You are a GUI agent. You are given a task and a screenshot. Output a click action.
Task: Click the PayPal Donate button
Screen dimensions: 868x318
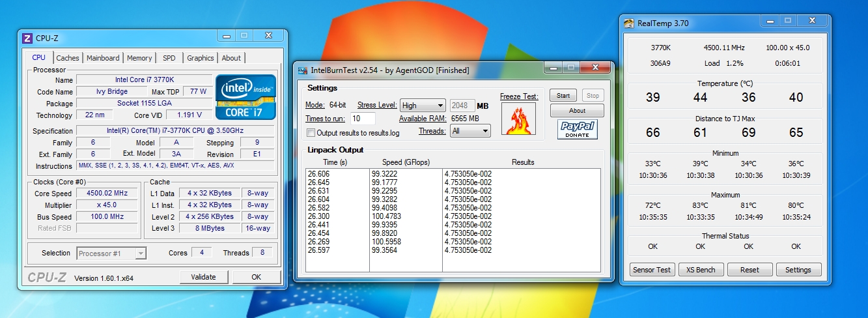(x=577, y=129)
